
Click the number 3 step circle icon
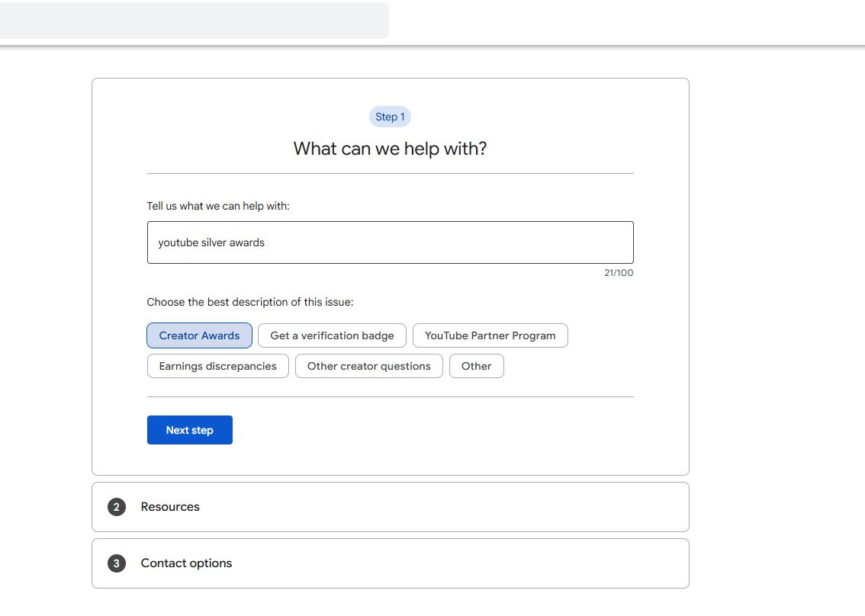click(116, 563)
